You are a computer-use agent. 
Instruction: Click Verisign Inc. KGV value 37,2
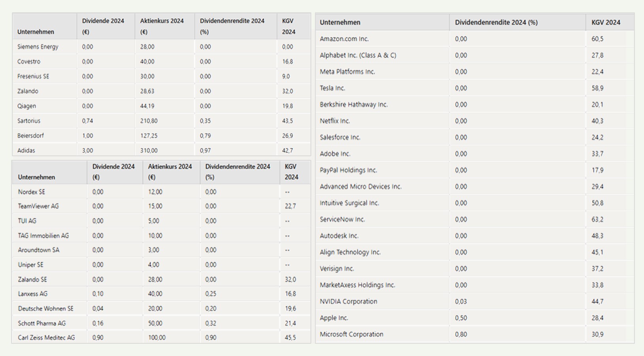point(597,269)
